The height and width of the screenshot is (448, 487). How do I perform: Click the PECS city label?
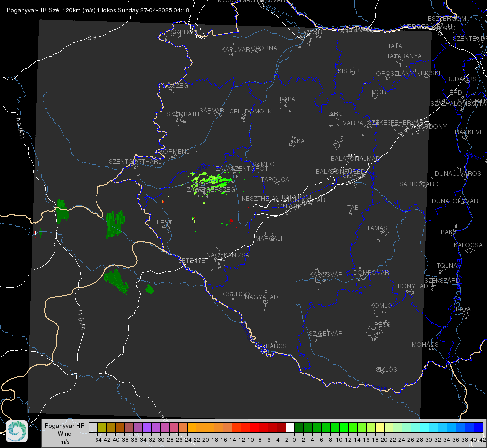tap(382, 324)
